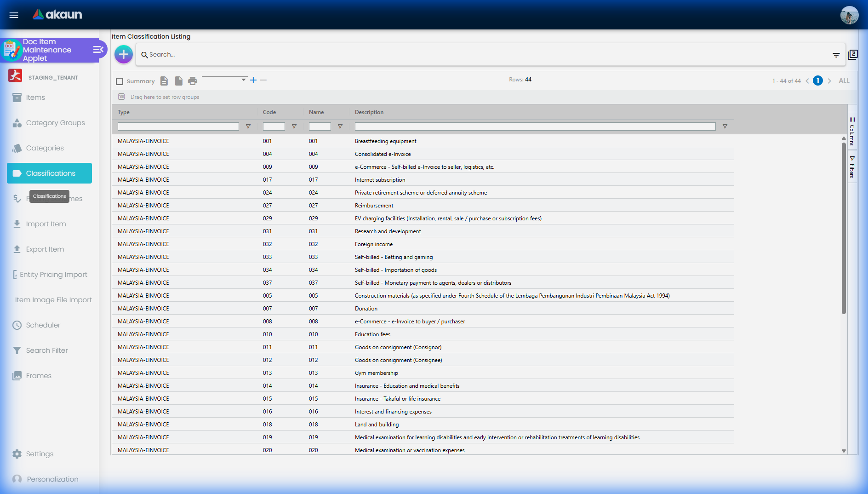Open Category Groups in the sidebar
Viewport: 868px width, 494px height.
pos(55,123)
